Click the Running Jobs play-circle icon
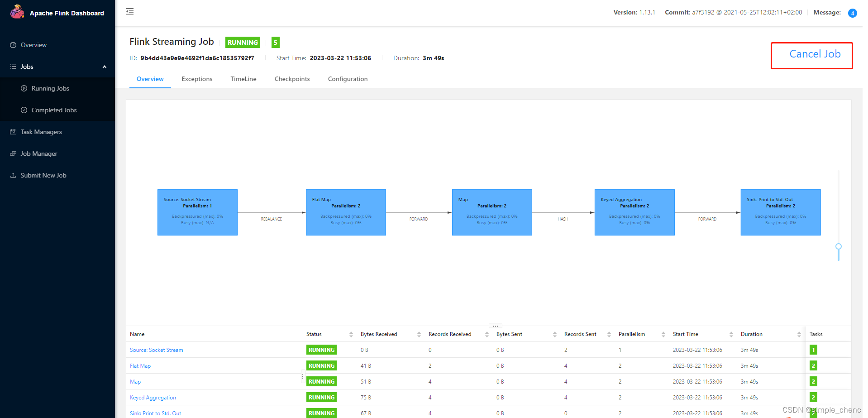This screenshot has height=418, width=868. 24,88
